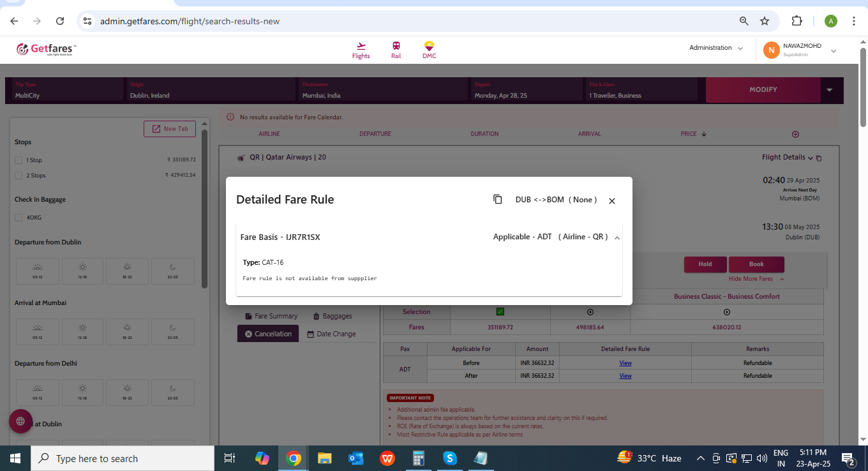Click the New Tab button
This screenshot has height=471, width=868.
click(170, 129)
